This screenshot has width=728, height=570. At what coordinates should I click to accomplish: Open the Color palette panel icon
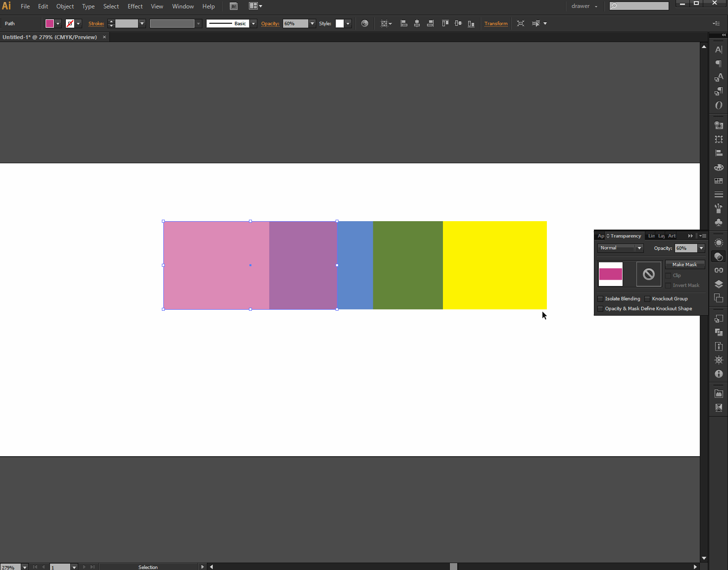pyautogui.click(x=719, y=167)
